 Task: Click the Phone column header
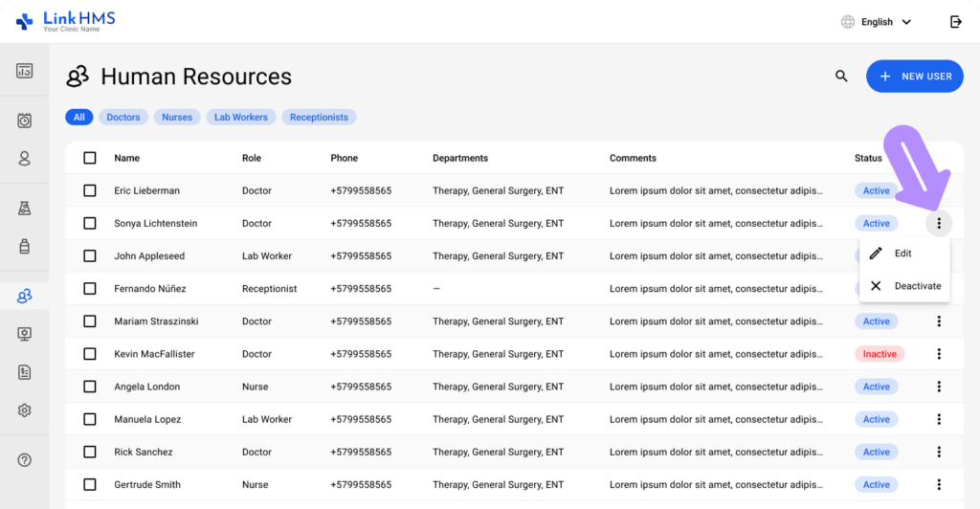[x=345, y=158]
